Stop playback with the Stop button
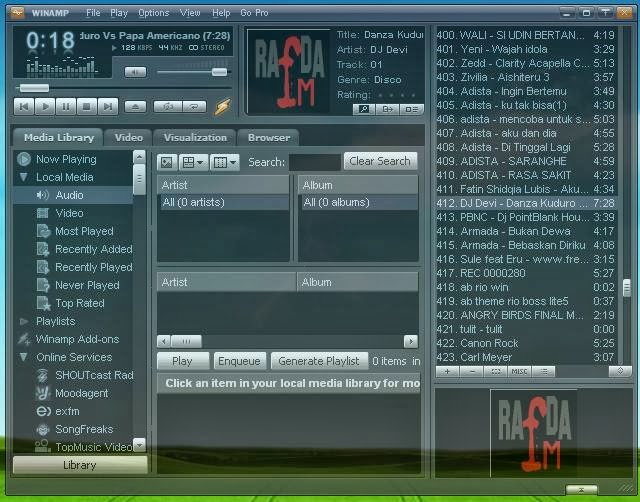Image resolution: width=640 pixels, height=502 pixels. pyautogui.click(x=87, y=107)
